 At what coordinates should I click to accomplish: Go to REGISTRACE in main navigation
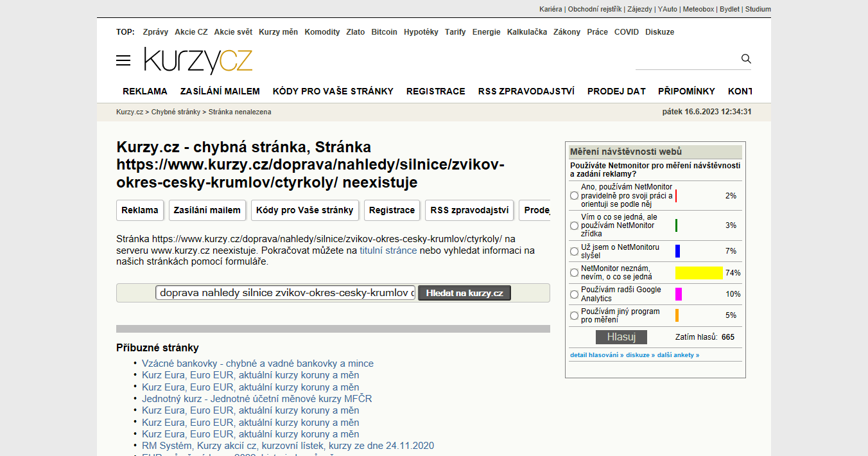tap(436, 91)
